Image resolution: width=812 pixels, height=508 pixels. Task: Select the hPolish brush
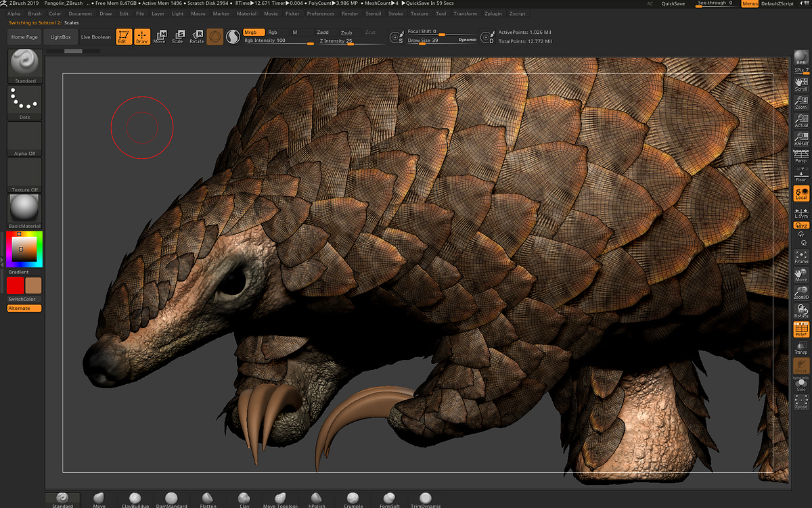pos(317,500)
